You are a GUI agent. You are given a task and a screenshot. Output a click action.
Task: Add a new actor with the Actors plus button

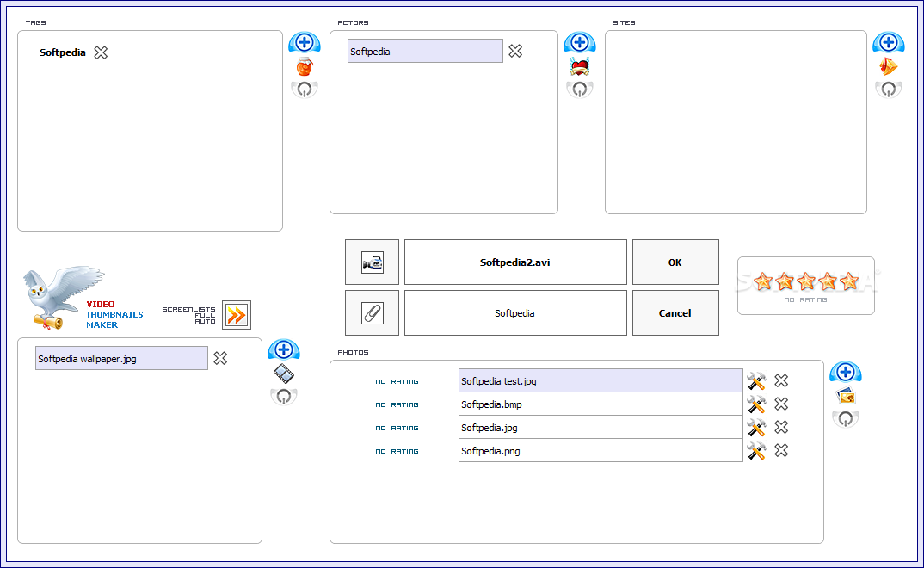pos(579,42)
